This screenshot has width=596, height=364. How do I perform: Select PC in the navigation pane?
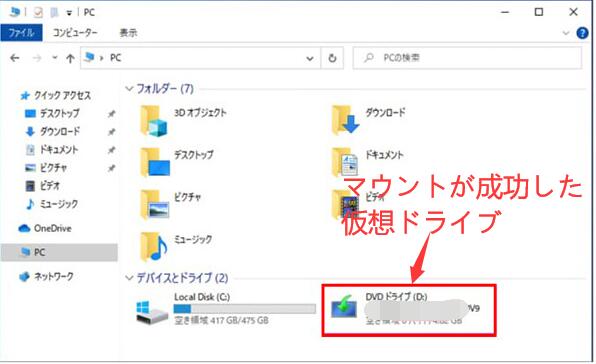tap(59, 252)
